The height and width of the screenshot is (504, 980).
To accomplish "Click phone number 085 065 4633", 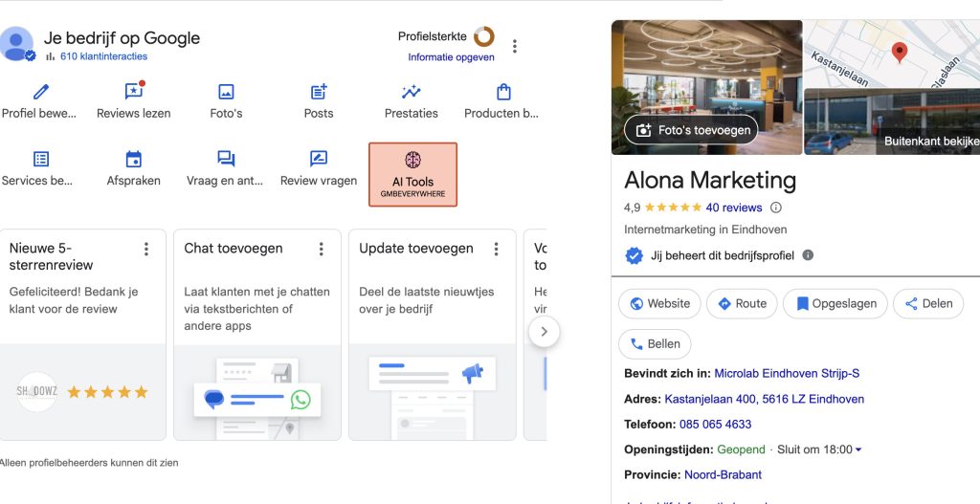I will [716, 424].
